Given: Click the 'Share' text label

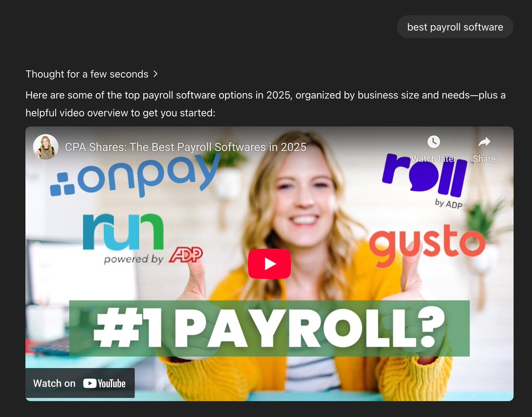Looking at the screenshot, I should [484, 158].
